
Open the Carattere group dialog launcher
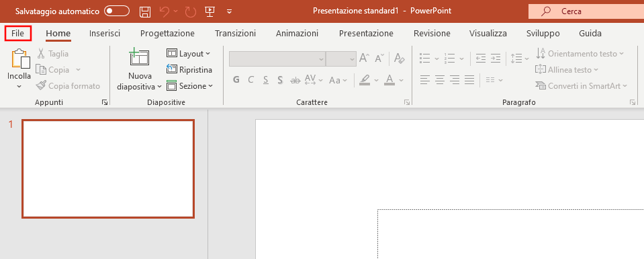(x=407, y=102)
